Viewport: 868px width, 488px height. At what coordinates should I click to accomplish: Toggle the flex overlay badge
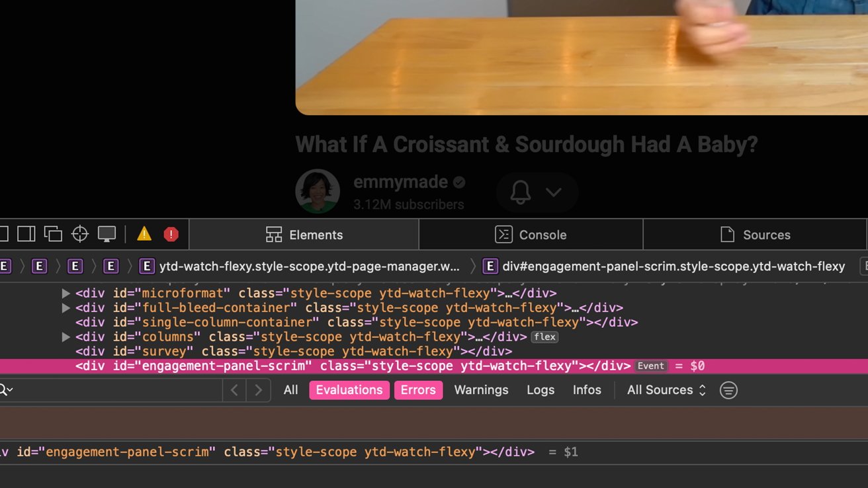(x=544, y=337)
